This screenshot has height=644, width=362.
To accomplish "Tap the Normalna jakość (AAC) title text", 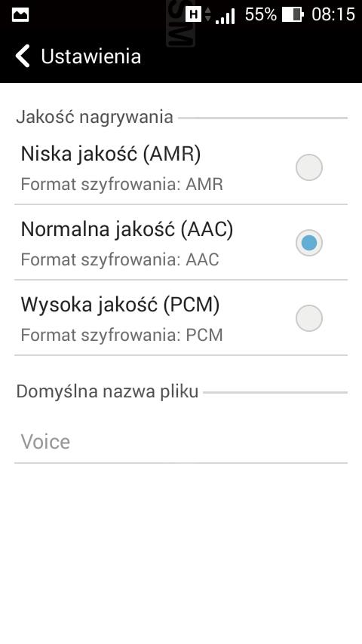I will point(127,229).
